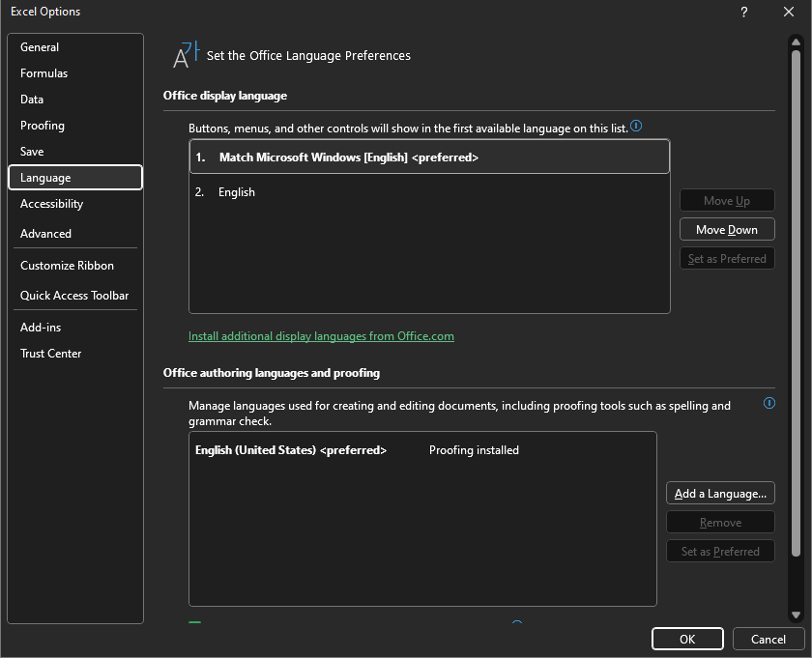Click the info icon beside authoring languages description
Image resolution: width=812 pixels, height=658 pixels.
click(x=769, y=403)
